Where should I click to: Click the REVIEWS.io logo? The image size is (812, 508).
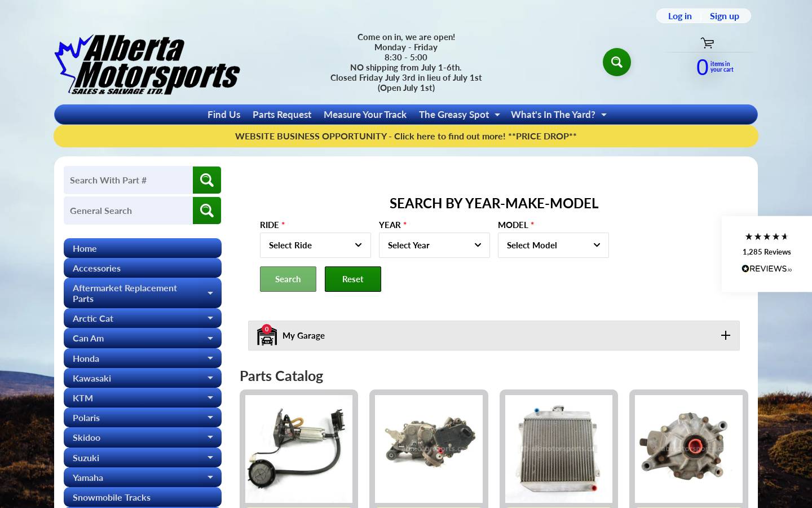click(766, 269)
